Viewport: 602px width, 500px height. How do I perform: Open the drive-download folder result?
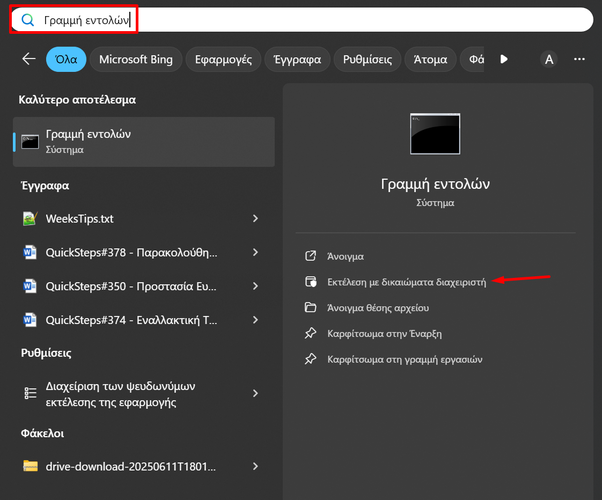[130, 466]
